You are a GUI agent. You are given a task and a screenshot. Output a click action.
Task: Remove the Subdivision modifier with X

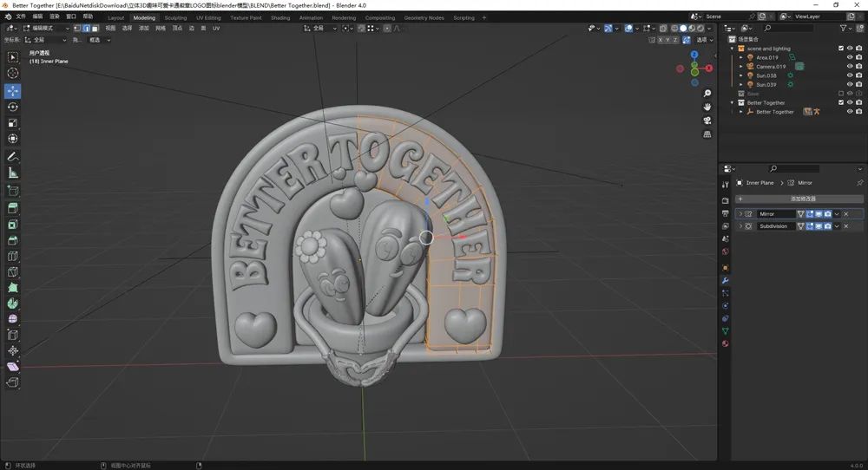point(845,226)
